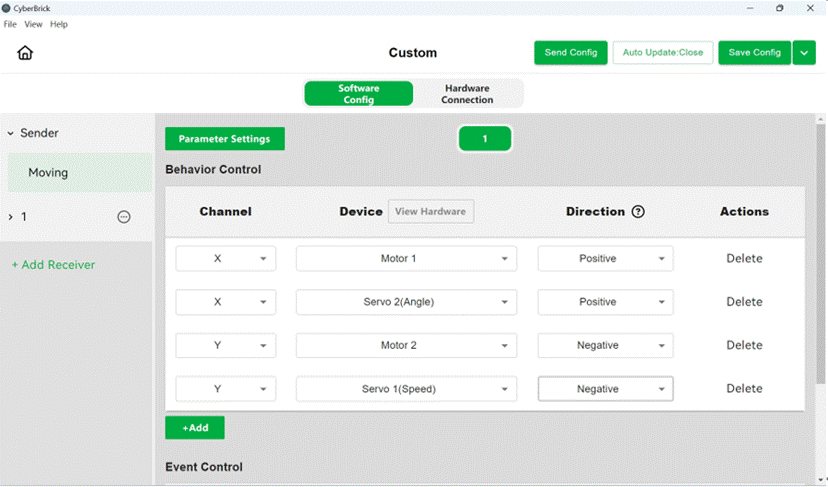
Task: Collapse the Sender section chevron
Action: 11,134
